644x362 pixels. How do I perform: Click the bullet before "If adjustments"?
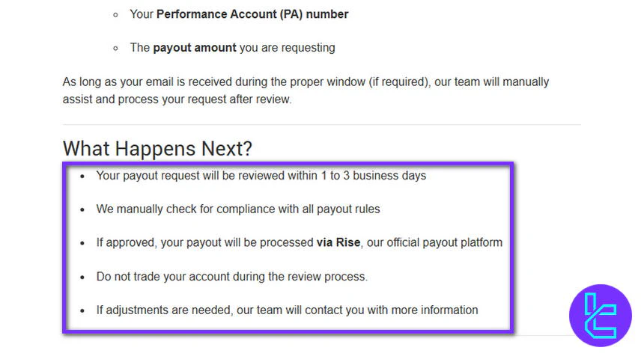(82, 310)
